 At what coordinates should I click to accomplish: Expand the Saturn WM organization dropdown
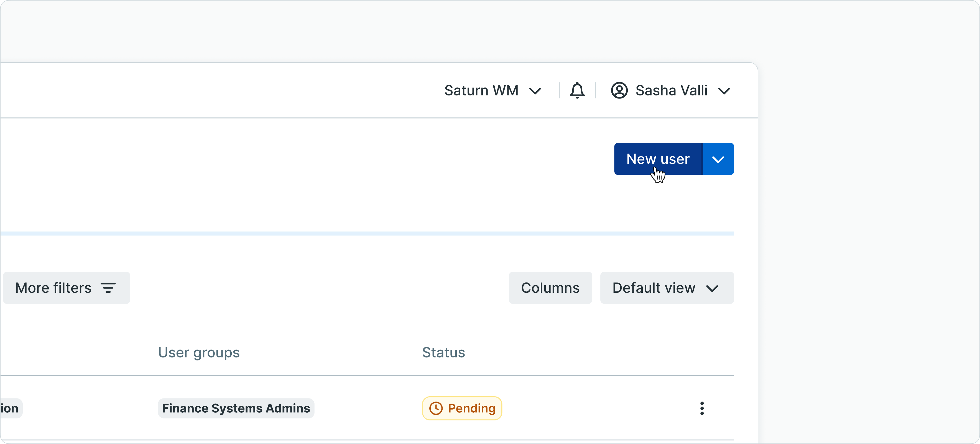(x=535, y=91)
